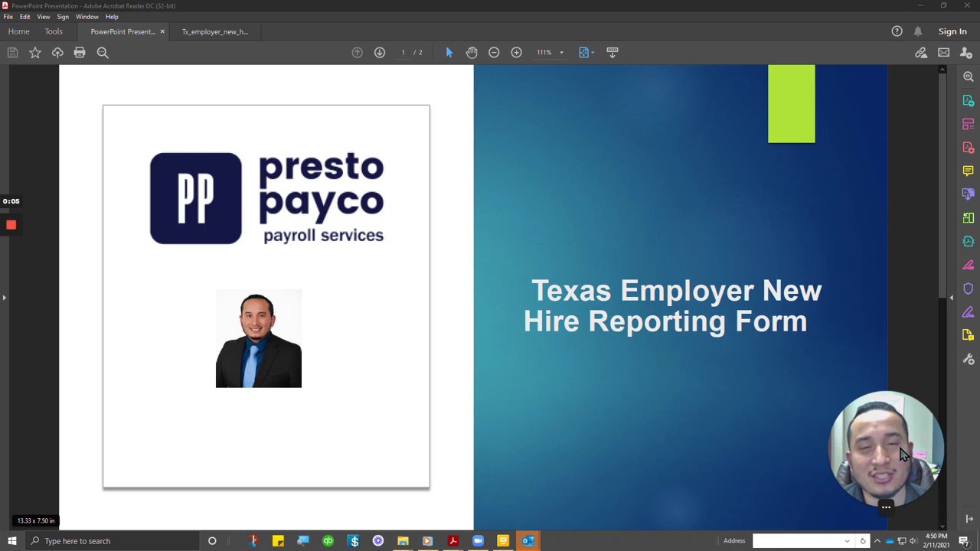Go to previous page arrow
The width and height of the screenshot is (980, 551).
click(x=357, y=52)
